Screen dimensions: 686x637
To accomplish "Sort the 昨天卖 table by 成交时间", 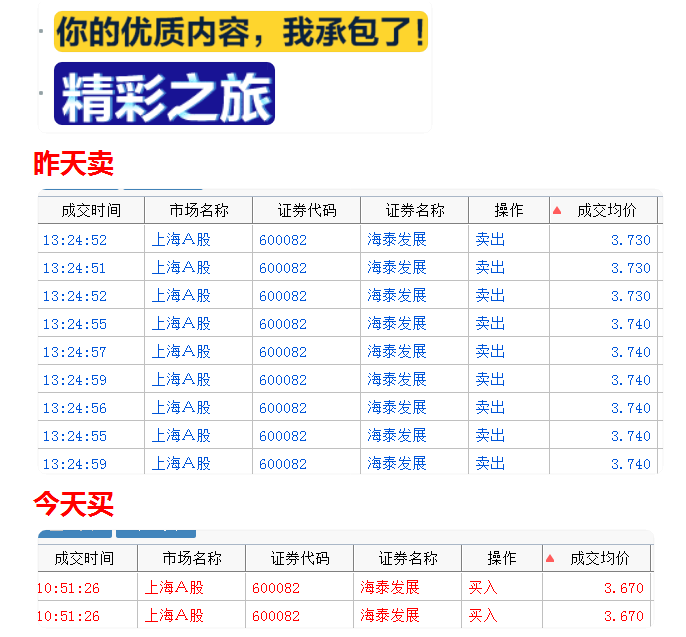I will point(91,210).
